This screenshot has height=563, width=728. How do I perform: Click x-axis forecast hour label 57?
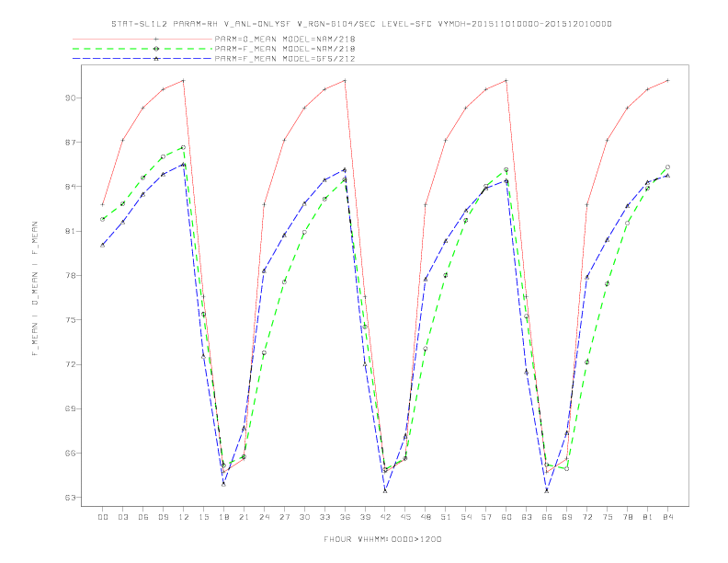click(486, 517)
